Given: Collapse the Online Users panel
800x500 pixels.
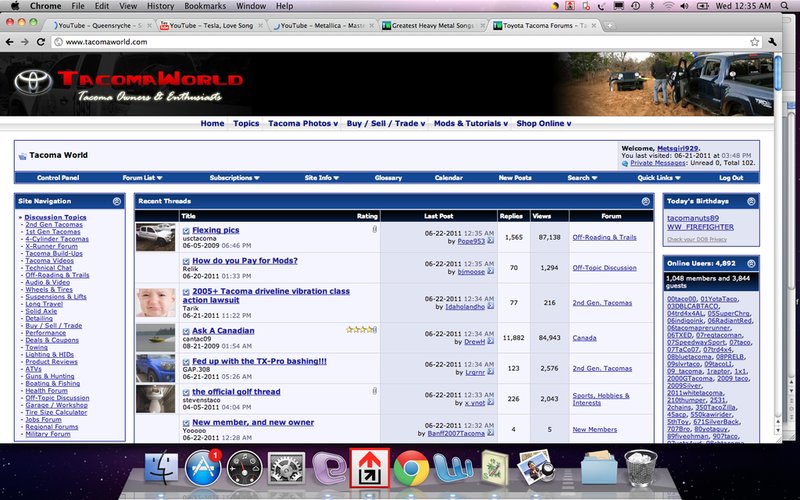Looking at the screenshot, I should (751, 264).
